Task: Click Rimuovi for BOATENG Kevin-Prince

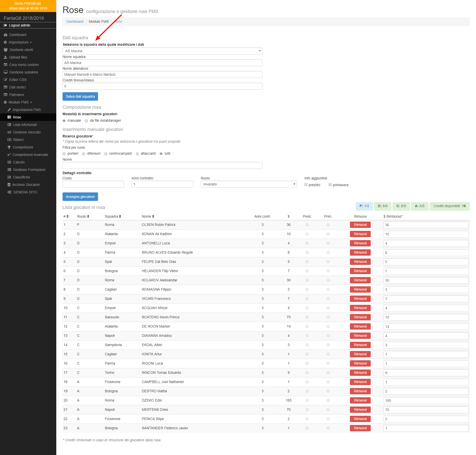Action: [360, 317]
